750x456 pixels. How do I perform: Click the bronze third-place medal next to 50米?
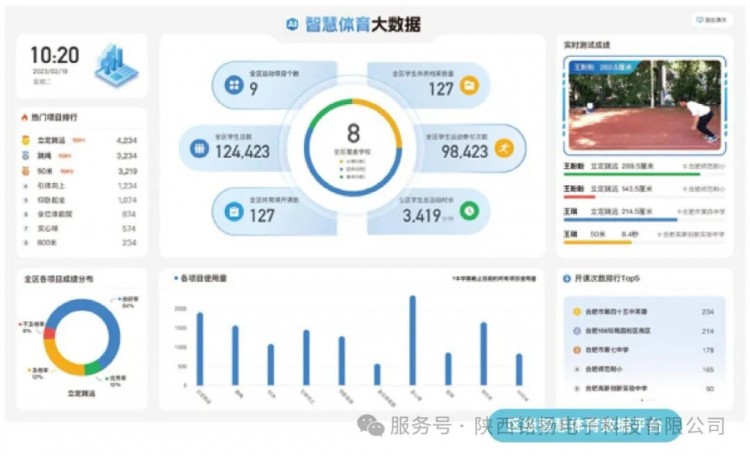(26, 171)
